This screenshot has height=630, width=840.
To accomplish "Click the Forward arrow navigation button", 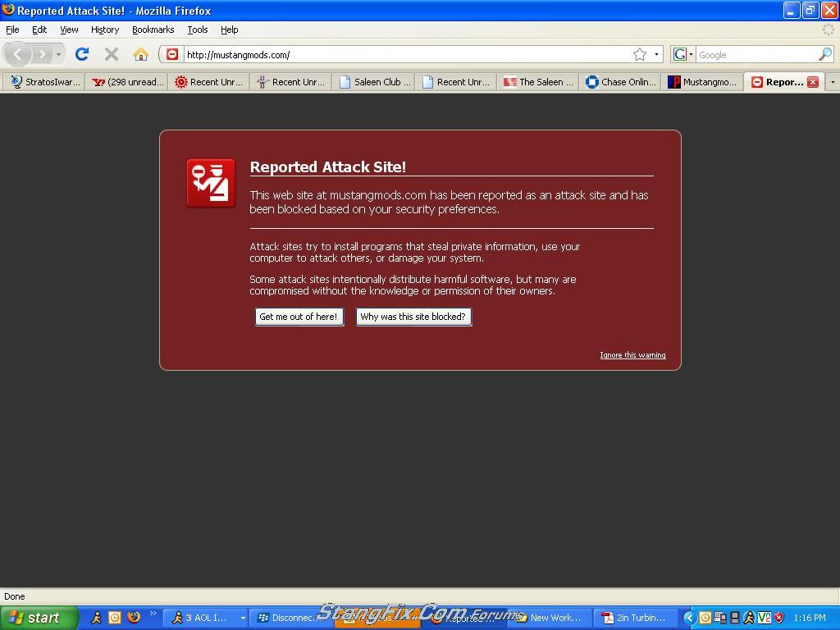I will click(x=42, y=54).
